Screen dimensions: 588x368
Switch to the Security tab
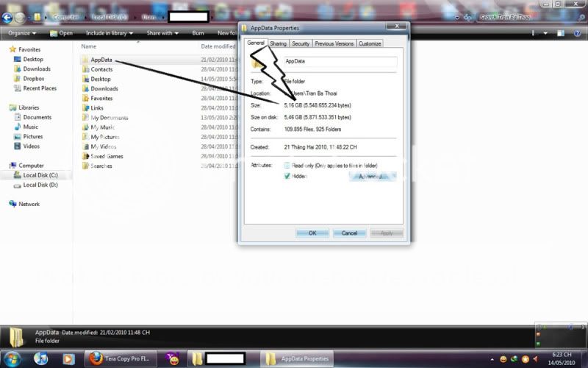pos(301,44)
